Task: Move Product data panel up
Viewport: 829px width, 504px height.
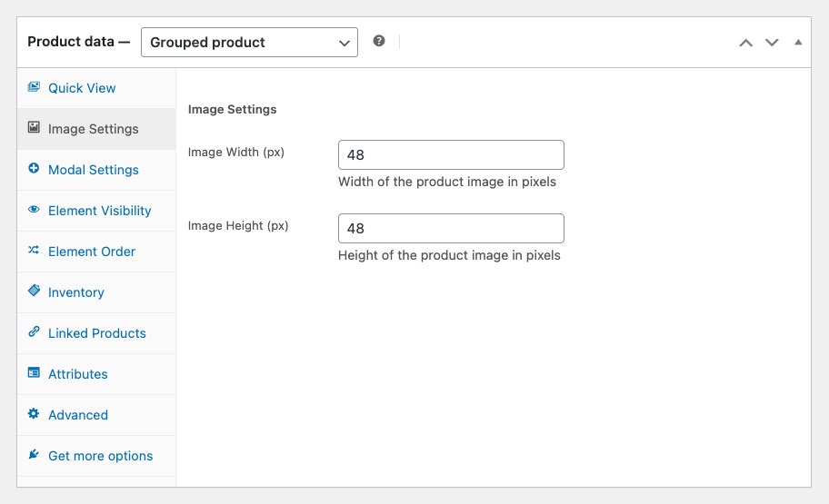Action: point(745,43)
